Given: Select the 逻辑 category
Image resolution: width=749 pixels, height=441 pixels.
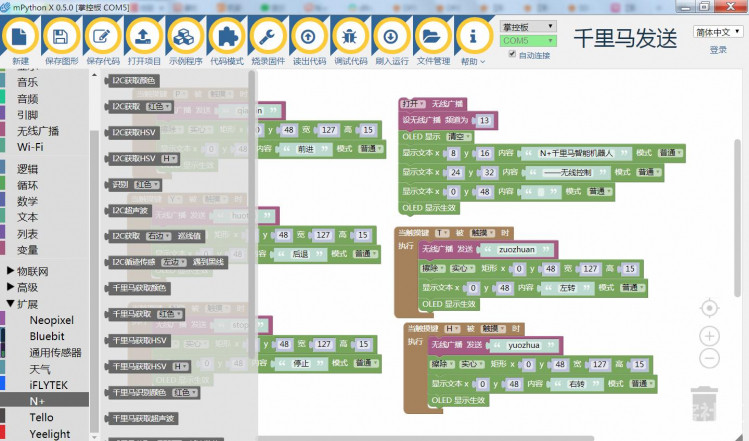Looking at the screenshot, I should tap(28, 169).
